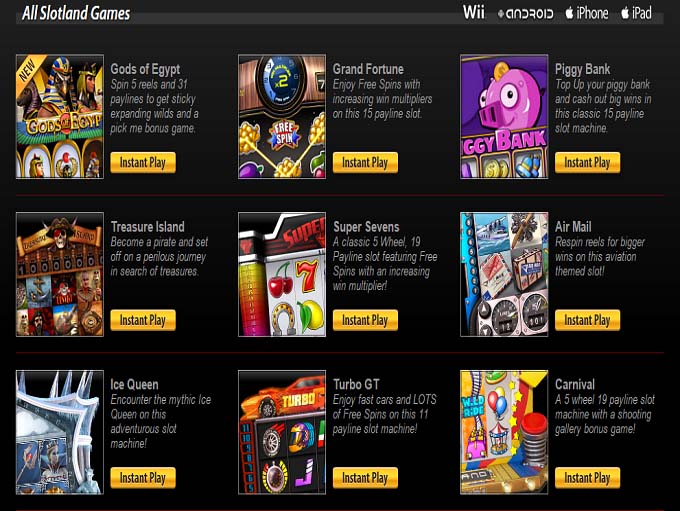Play Super Sevens using Instant Play

pyautogui.click(x=365, y=320)
